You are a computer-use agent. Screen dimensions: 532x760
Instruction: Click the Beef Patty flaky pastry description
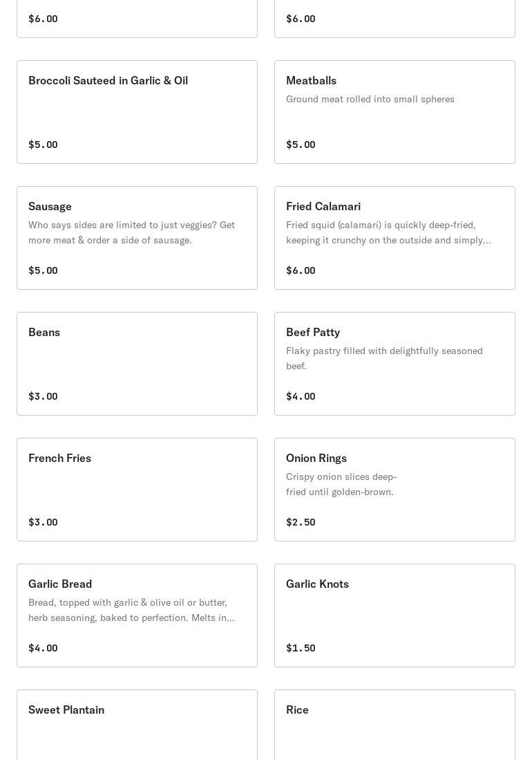click(x=384, y=358)
